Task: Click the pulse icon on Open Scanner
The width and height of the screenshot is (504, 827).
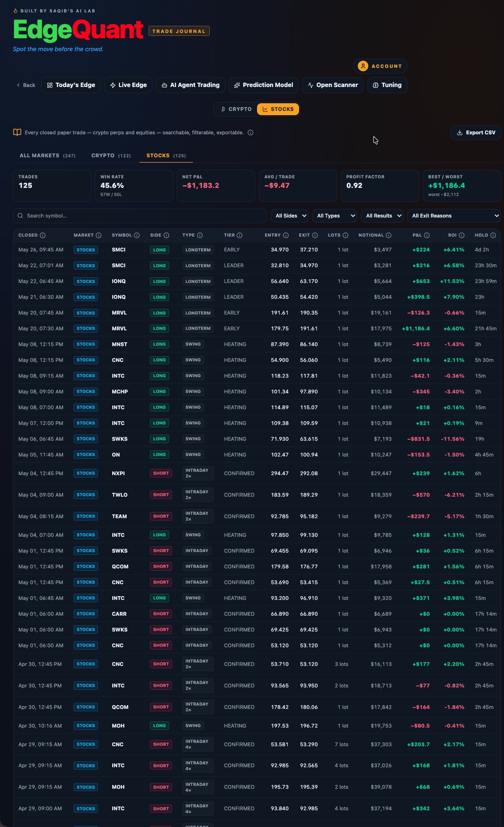Action: click(311, 85)
